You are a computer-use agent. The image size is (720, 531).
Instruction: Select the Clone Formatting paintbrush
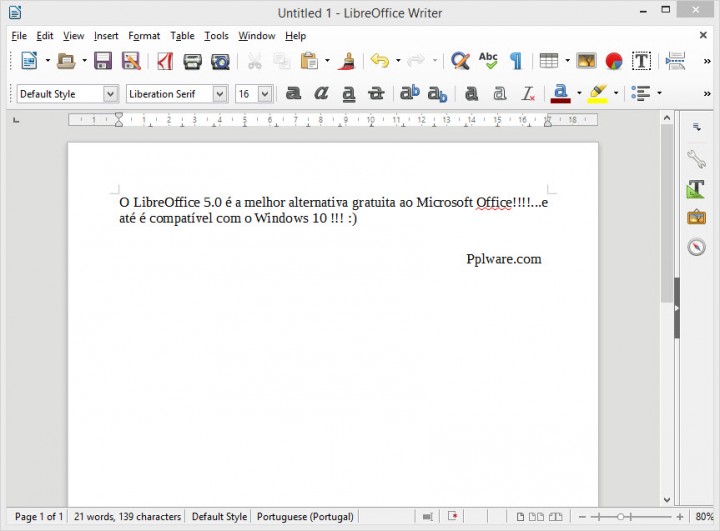coord(347,61)
